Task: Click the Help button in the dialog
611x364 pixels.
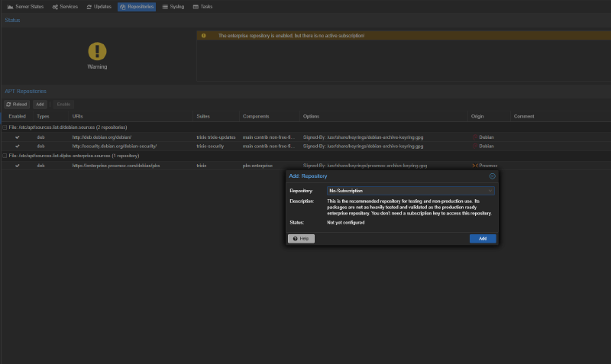Action: [x=301, y=239]
